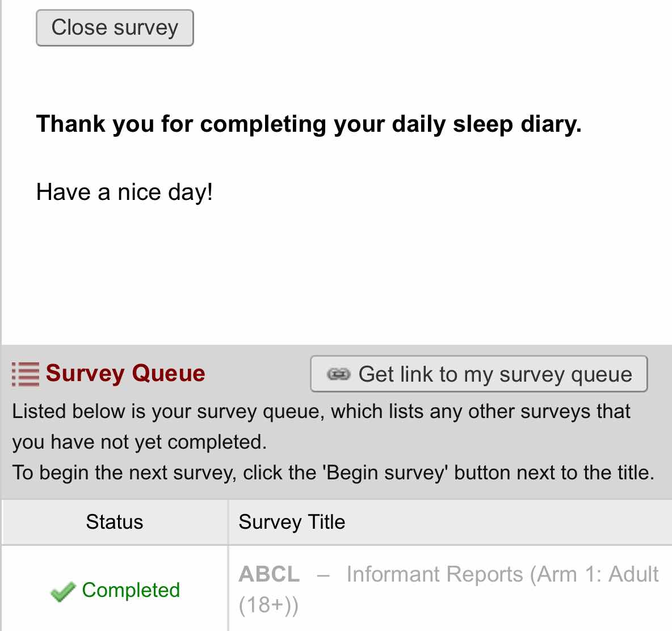This screenshot has width=672, height=631.
Task: Click the (18+)) text in survey title
Action: point(268,605)
